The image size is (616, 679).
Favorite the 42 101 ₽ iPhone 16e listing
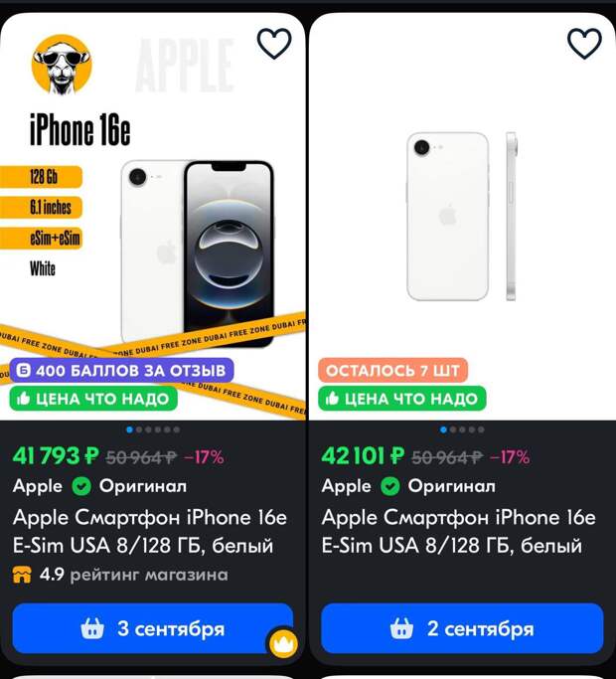click(x=584, y=44)
